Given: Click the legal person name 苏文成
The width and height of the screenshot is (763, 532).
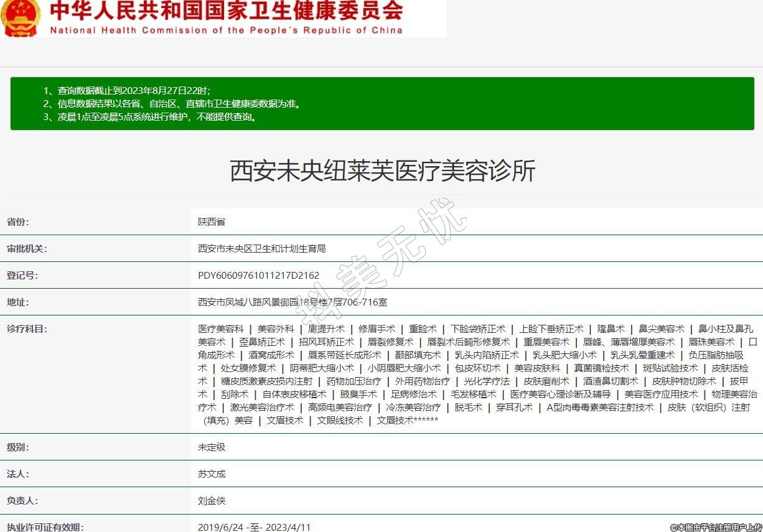Looking at the screenshot, I should tap(212, 474).
